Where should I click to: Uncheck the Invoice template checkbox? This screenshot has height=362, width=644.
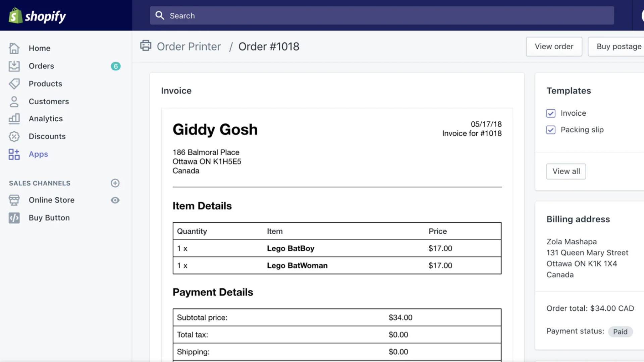(551, 113)
